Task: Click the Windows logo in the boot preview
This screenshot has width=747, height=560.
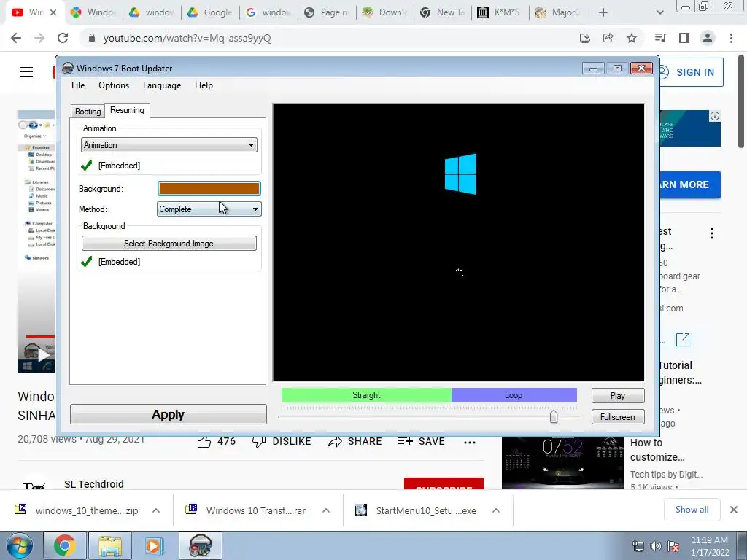Action: [460, 174]
